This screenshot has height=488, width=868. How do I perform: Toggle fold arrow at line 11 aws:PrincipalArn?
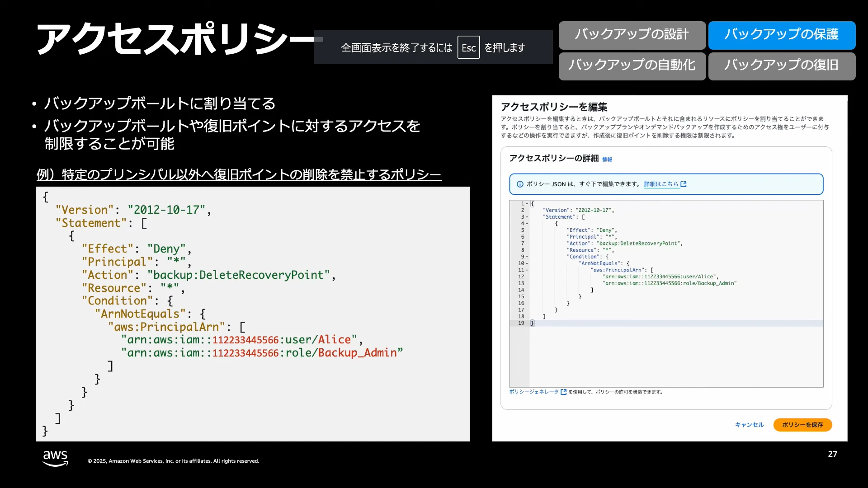pos(527,270)
